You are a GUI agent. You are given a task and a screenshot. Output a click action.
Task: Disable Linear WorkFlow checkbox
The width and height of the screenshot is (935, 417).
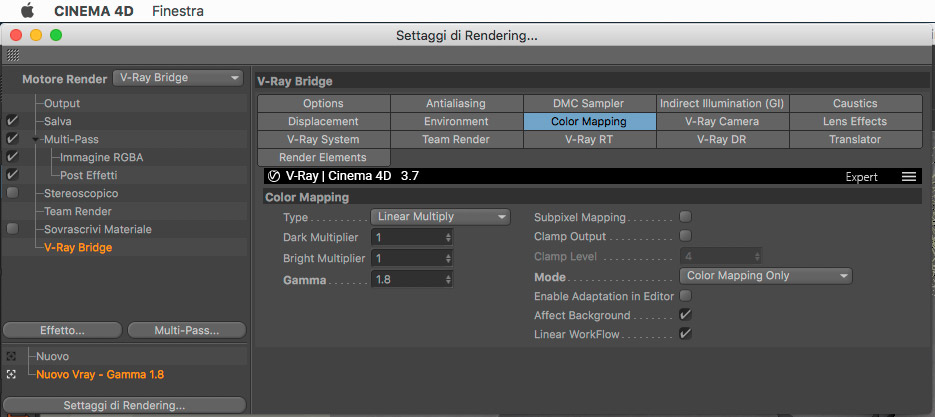pyautogui.click(x=686, y=333)
